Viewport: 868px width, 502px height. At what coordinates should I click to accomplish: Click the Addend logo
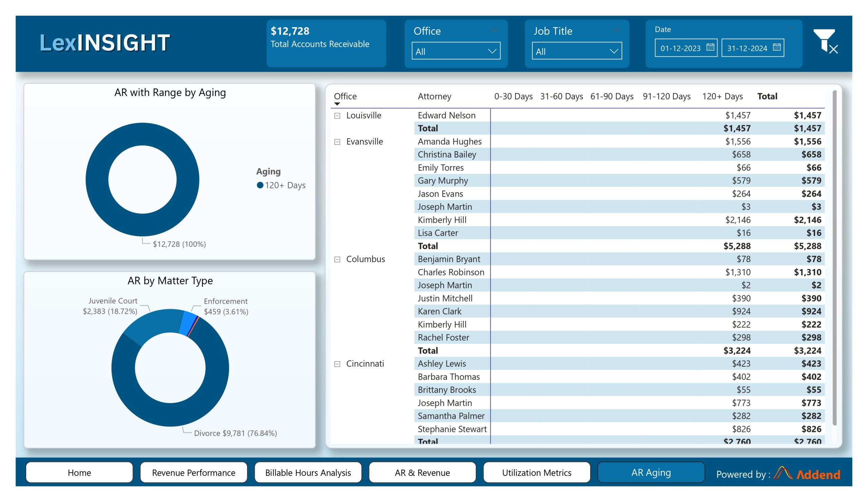point(807,474)
